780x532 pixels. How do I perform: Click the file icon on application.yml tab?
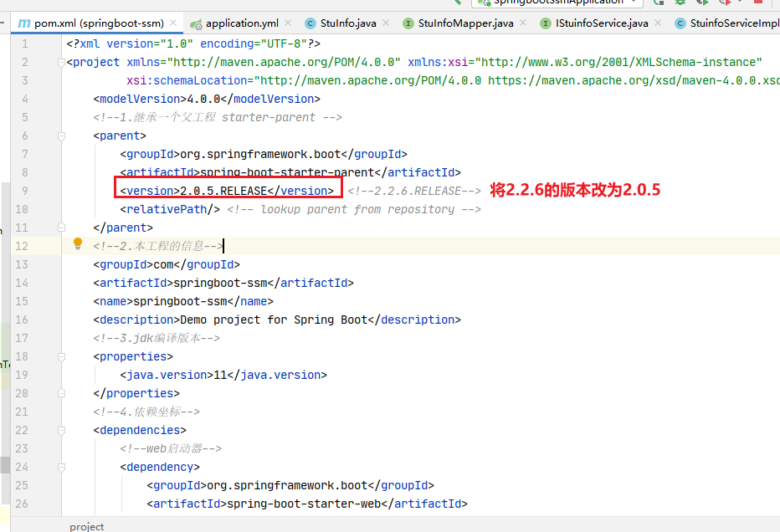click(x=196, y=23)
